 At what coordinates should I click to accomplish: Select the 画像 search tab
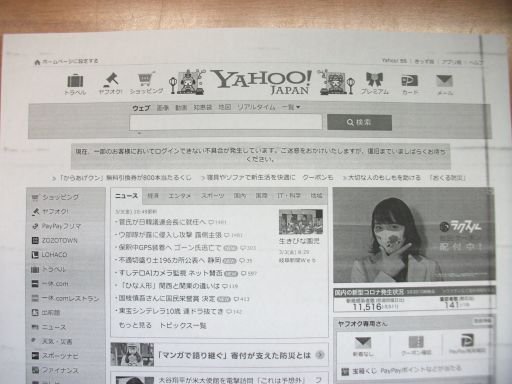[x=163, y=108]
